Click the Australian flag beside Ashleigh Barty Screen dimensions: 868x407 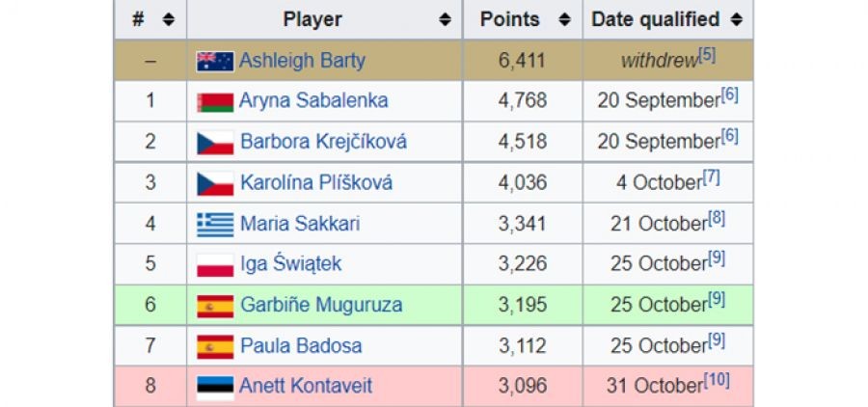(215, 61)
